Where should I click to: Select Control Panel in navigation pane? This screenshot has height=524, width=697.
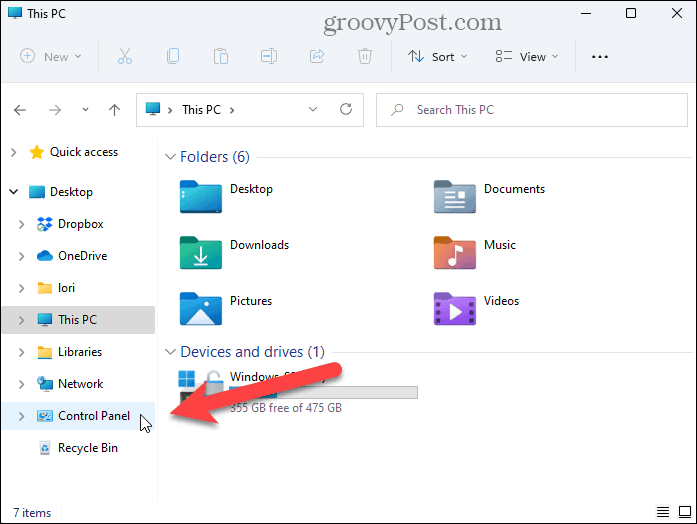[79, 416]
